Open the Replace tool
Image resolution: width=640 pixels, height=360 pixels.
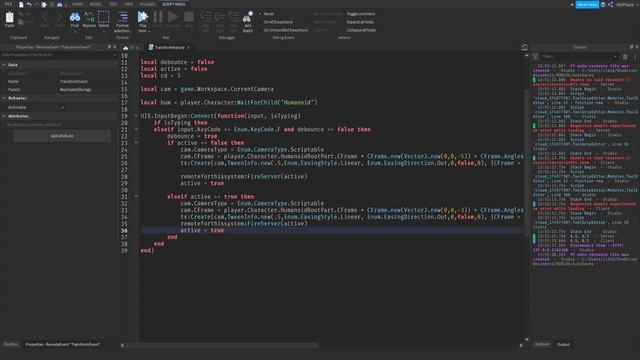click(x=89, y=19)
